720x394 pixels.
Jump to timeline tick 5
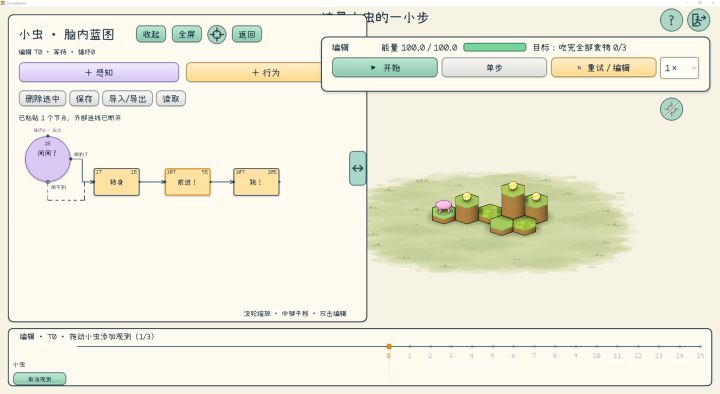pyautogui.click(x=492, y=347)
